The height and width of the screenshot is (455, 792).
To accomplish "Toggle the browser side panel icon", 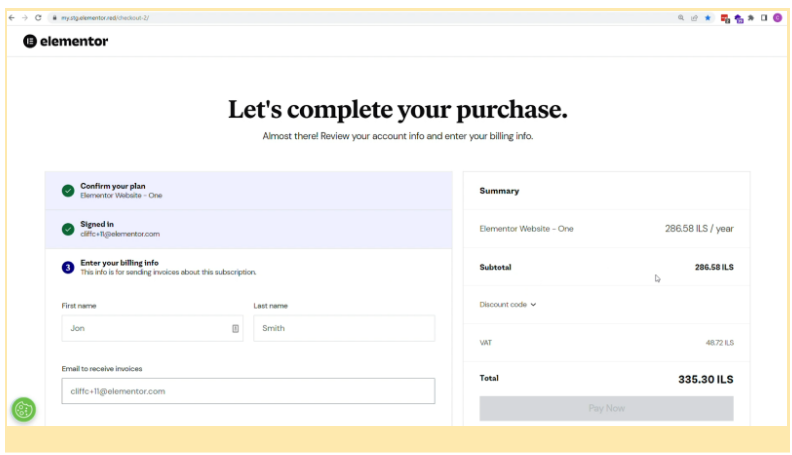I will click(x=764, y=18).
